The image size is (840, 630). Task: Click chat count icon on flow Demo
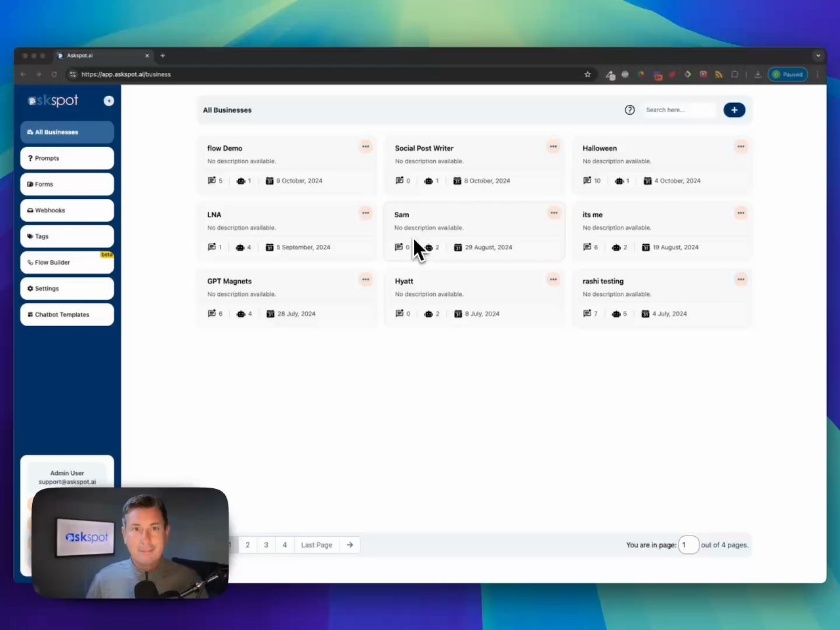tap(212, 180)
